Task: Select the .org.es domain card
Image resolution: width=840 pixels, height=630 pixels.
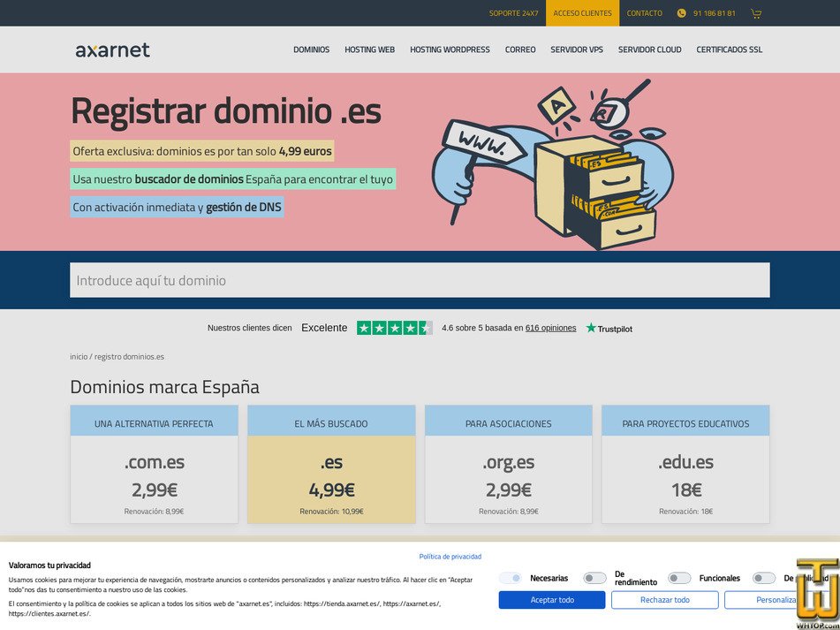Action: click(509, 464)
